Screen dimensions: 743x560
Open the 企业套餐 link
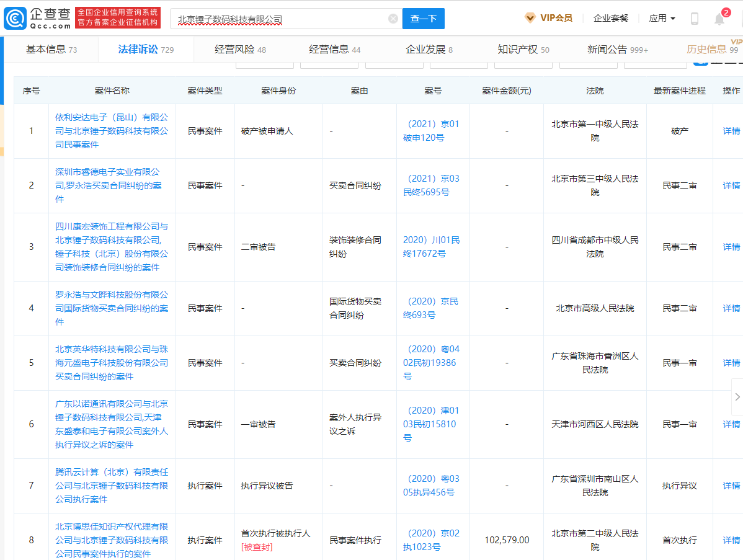pyautogui.click(x=610, y=18)
